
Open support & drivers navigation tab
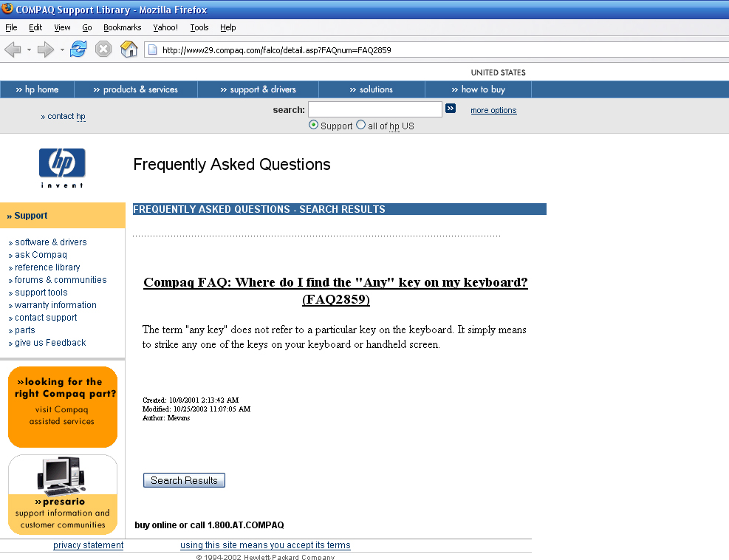click(258, 89)
